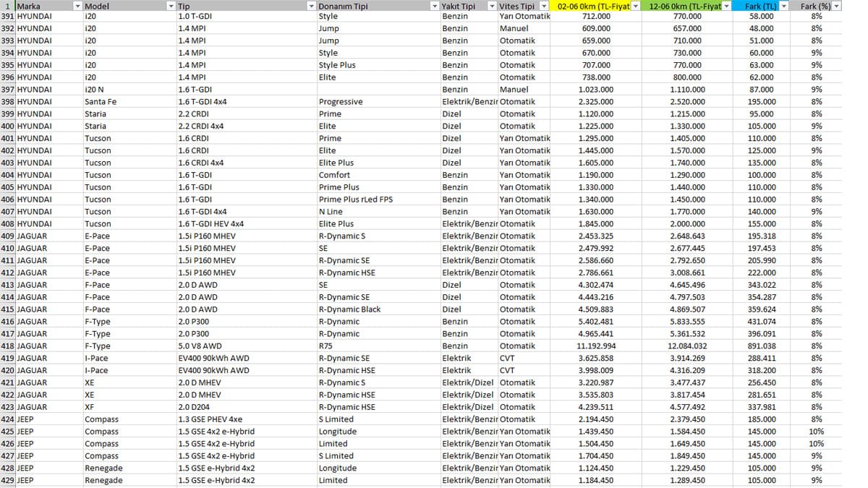
Task: Open the Marka column filter dropdown
Action: pos(78,6)
